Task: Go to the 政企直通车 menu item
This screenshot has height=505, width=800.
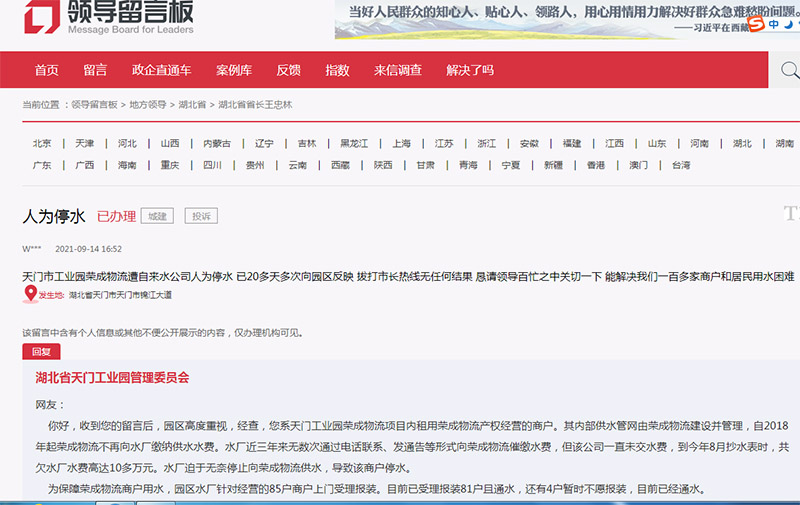Action: (161, 70)
